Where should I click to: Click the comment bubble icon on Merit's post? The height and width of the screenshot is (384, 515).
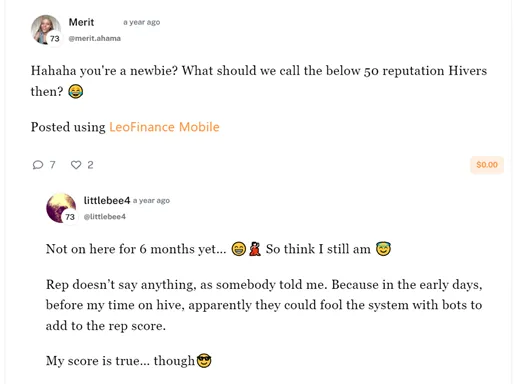(x=38, y=165)
